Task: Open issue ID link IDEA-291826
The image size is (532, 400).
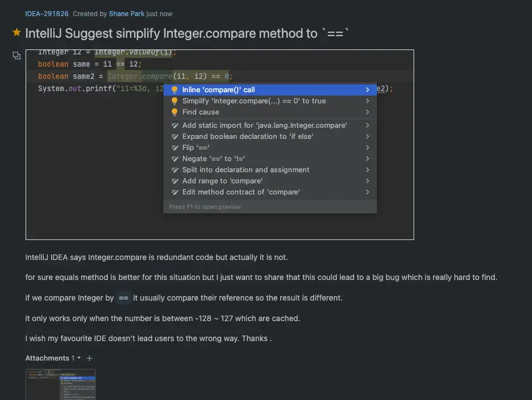Action: tap(47, 14)
